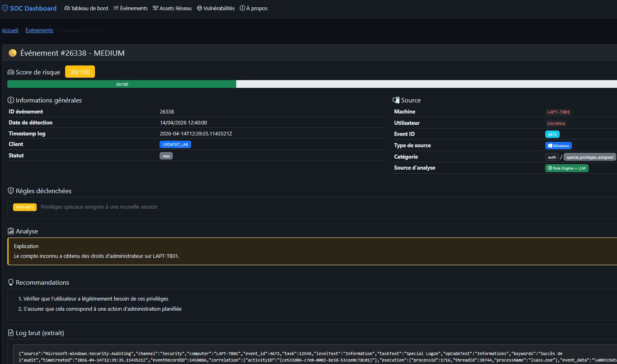The height and width of the screenshot is (364, 617).
Task: Click the Informations générales info icon
Action: coord(11,100)
